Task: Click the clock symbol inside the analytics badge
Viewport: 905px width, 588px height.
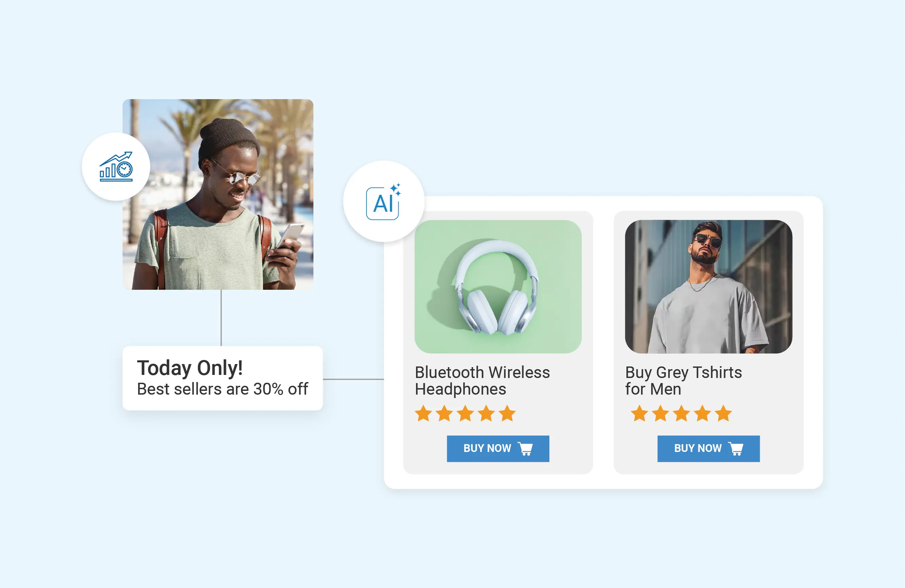Action: [x=125, y=170]
